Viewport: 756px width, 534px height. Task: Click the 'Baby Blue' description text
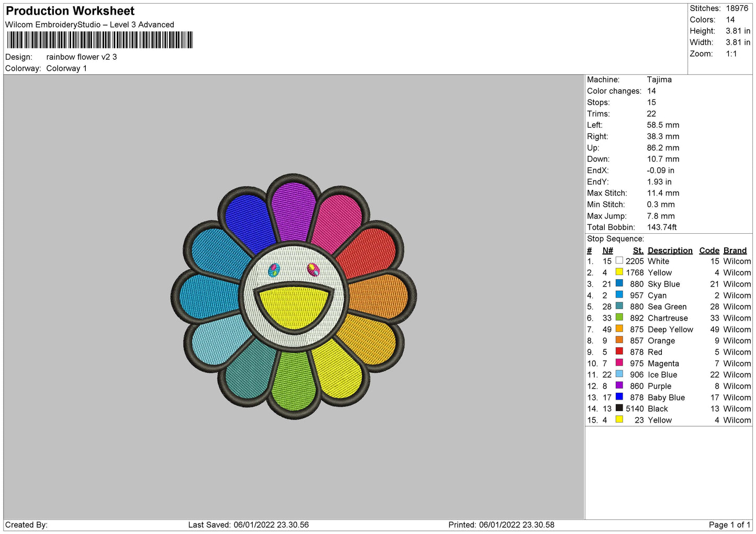point(666,397)
